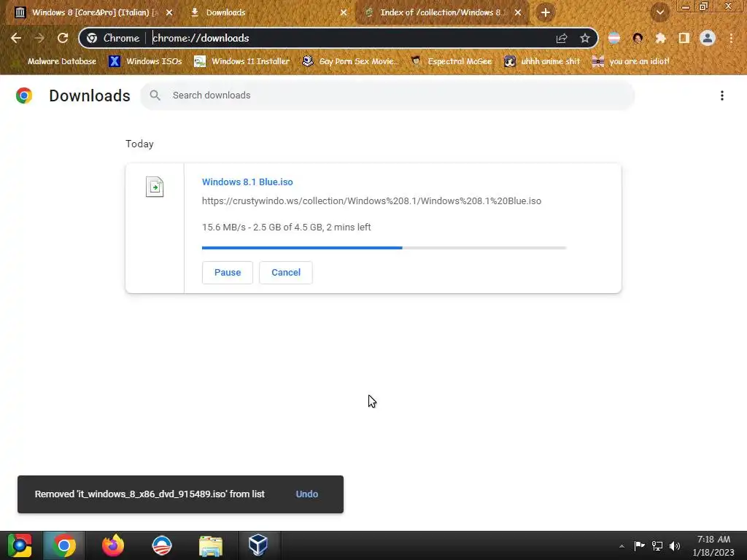Open the Downloads page more actions menu
Image resolution: width=747 pixels, height=560 pixels.
click(x=722, y=96)
